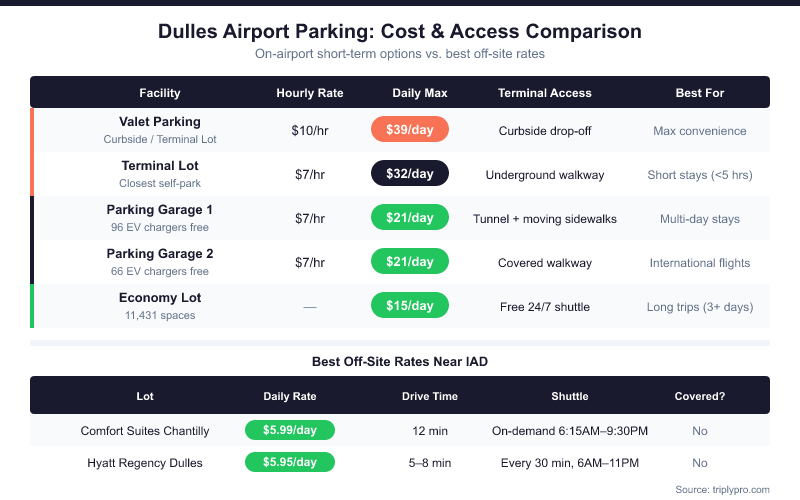The image size is (800, 500).
Task: Click the $39/day Valet Parking badge
Action: tap(410, 130)
